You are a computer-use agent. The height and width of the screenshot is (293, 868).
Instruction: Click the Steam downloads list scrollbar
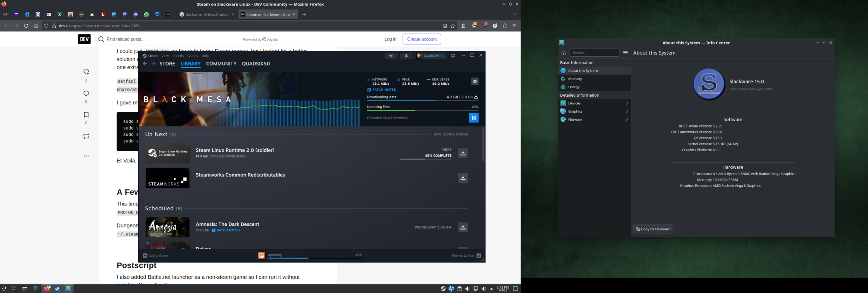483,145
